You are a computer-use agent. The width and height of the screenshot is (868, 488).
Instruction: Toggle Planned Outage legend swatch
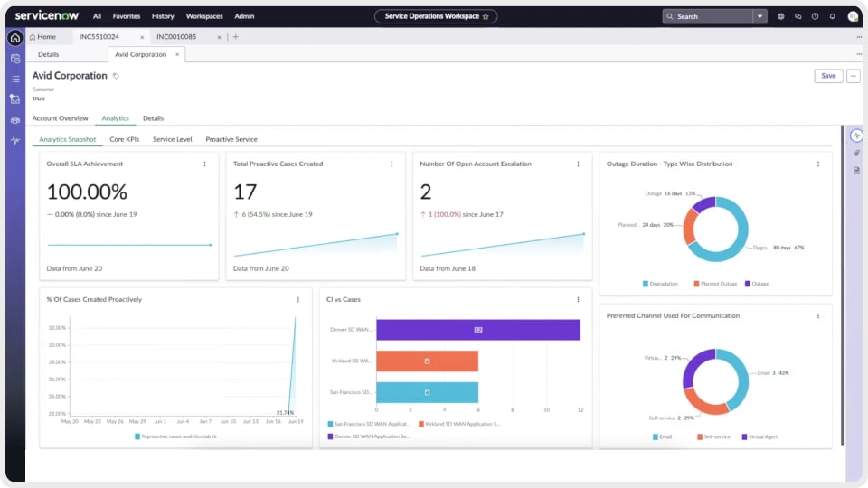(x=696, y=284)
